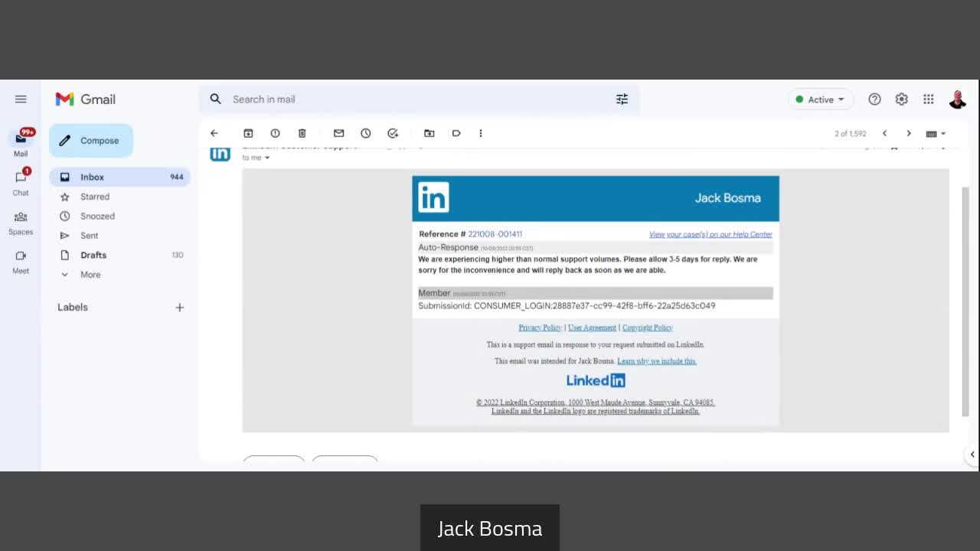The image size is (980, 551).
Task: Open Settings gear icon
Action: click(x=902, y=99)
